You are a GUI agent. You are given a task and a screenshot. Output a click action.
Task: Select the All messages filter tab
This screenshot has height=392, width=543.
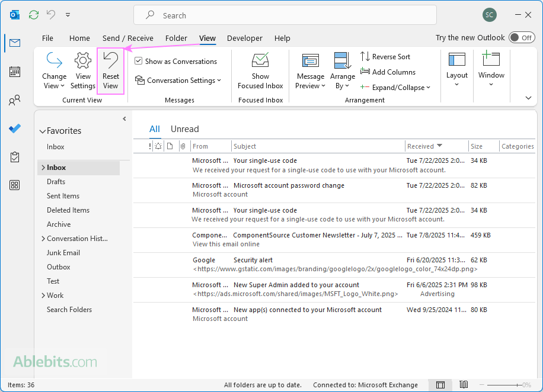coord(155,129)
